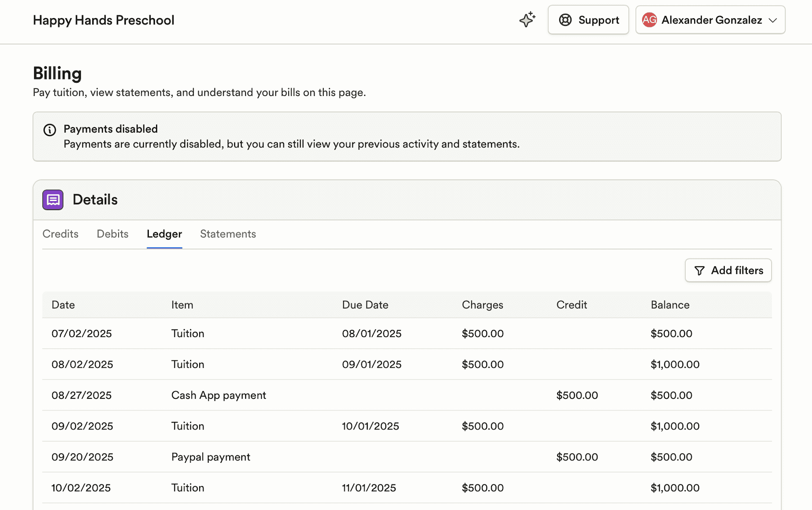Expand the Alexander Gonzalez account chevron
The image size is (812, 510).
tap(773, 20)
